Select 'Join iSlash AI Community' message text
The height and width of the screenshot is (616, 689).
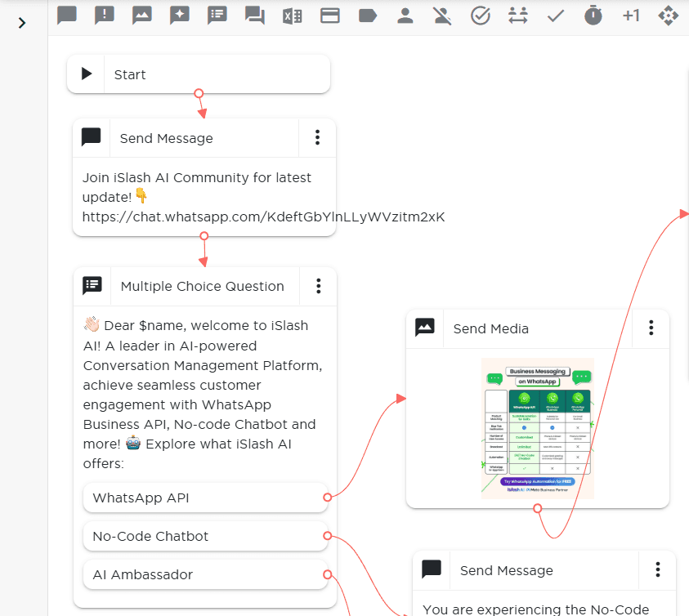[x=197, y=187]
